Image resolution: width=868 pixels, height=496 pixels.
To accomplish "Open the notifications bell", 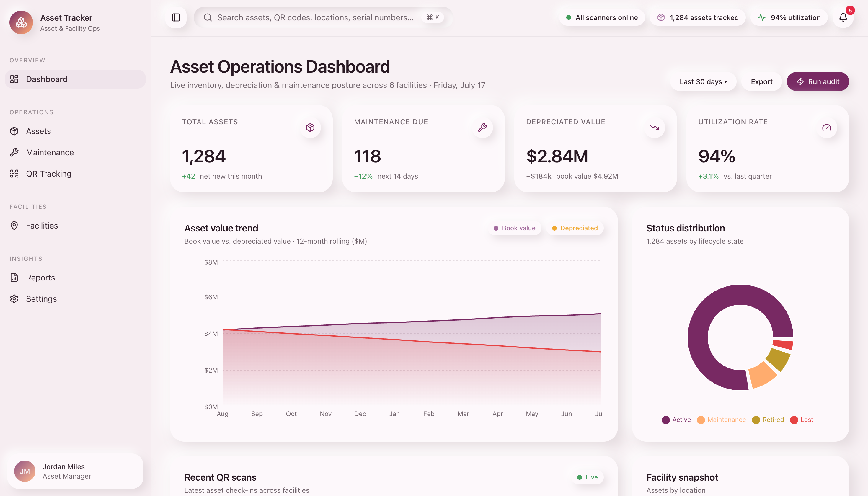I will (x=843, y=17).
